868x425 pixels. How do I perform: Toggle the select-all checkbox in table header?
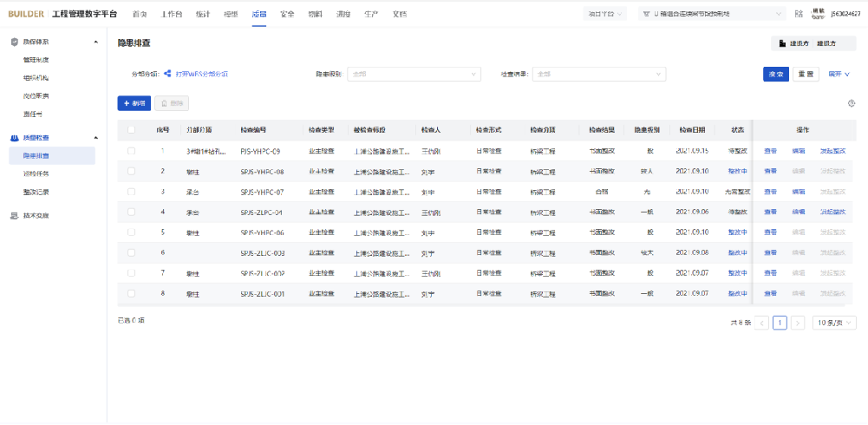click(x=131, y=130)
